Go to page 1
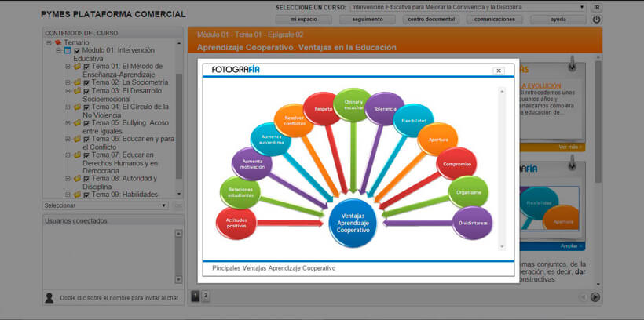 tap(196, 296)
